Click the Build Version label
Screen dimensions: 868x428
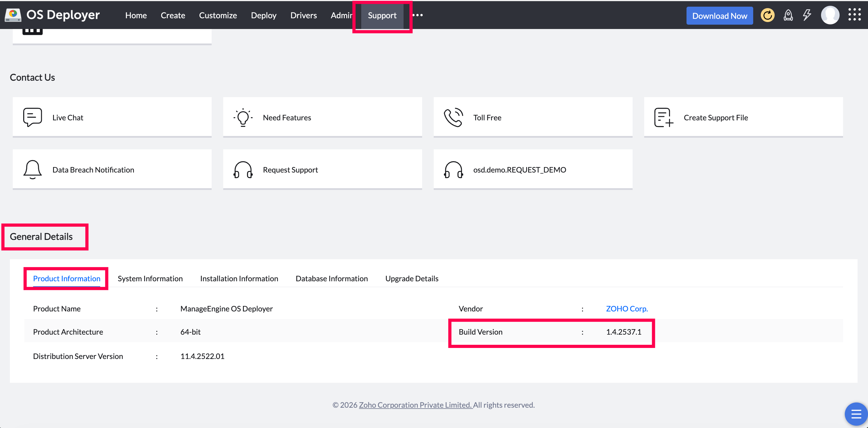tap(480, 332)
